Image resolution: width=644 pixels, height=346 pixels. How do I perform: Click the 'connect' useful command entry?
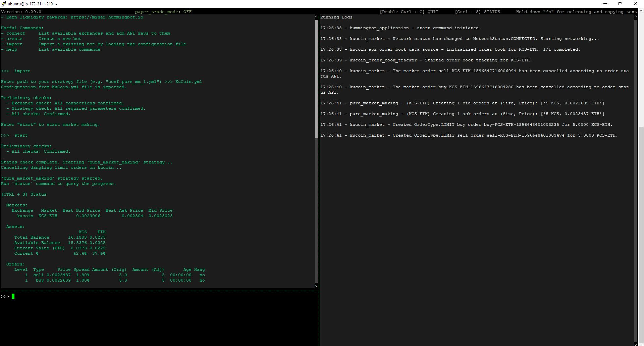(x=86, y=33)
